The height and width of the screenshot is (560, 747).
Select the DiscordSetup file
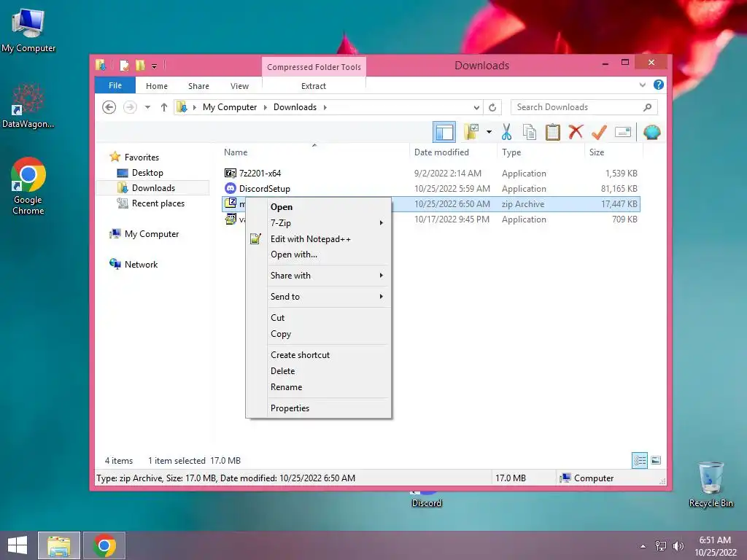tap(264, 189)
